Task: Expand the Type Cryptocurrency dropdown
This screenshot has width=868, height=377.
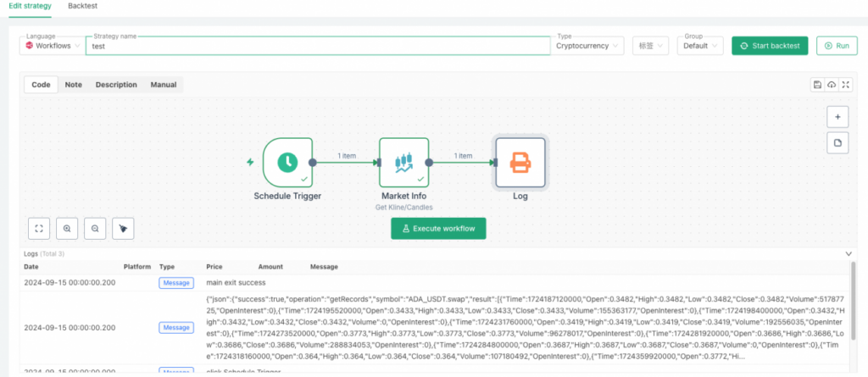Action: (x=588, y=46)
